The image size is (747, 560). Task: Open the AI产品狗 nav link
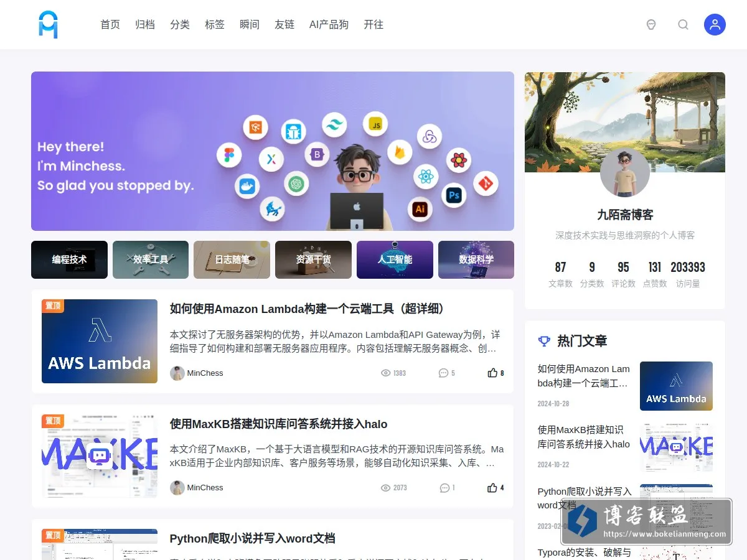click(x=329, y=25)
